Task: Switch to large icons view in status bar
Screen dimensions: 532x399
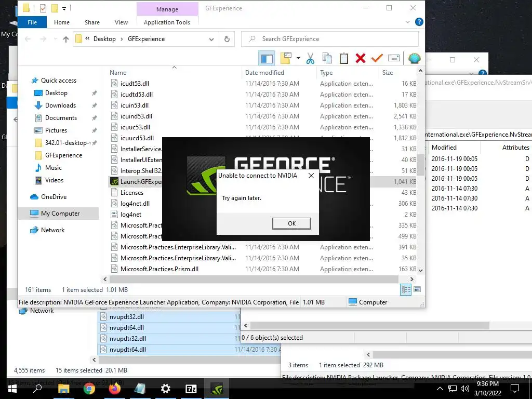Action: 417,289
